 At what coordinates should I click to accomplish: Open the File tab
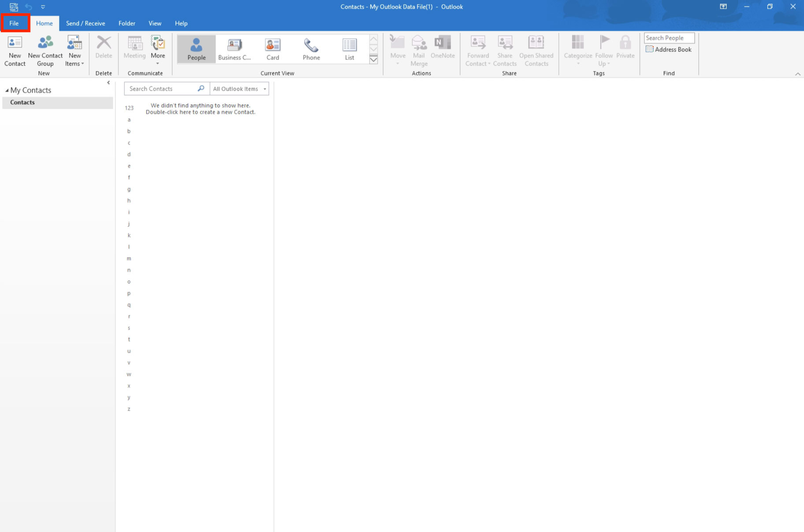click(x=14, y=23)
